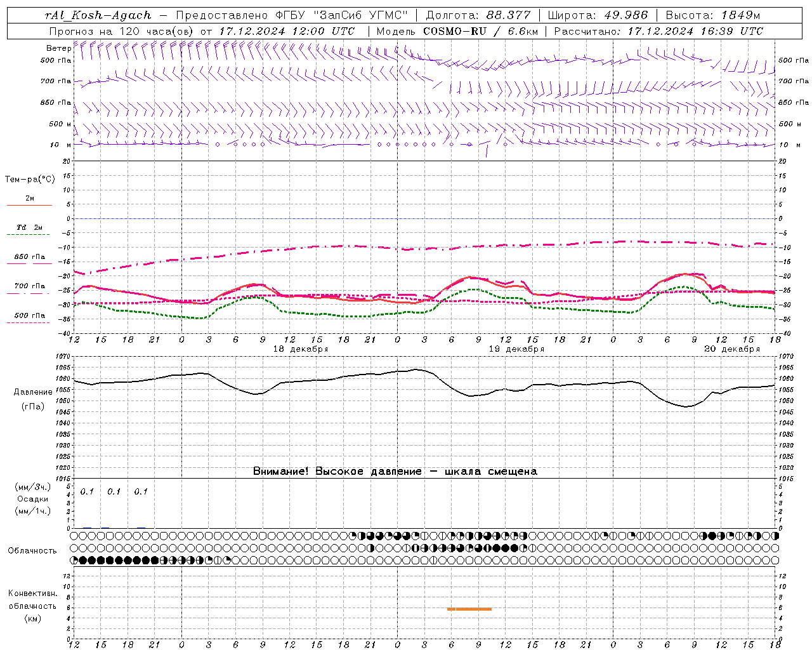Select the Давление pressure chart label
This screenshot has width=812, height=650.
pyautogui.click(x=33, y=392)
